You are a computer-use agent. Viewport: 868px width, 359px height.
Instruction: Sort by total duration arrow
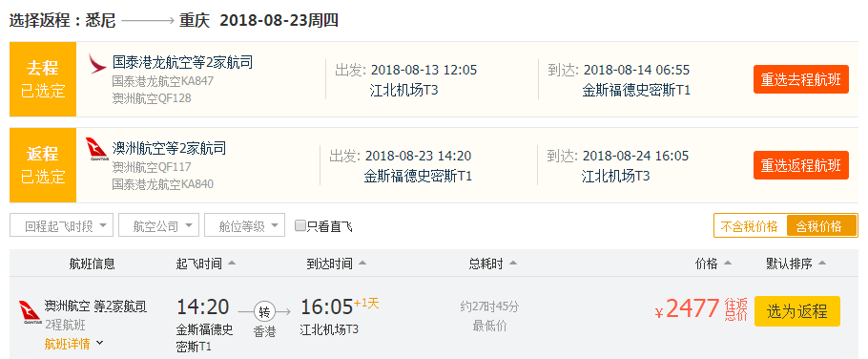point(513,264)
